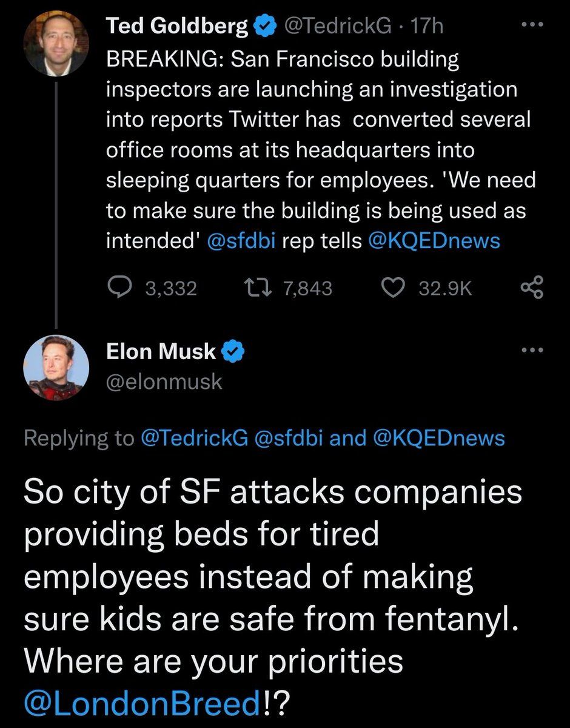570x728 pixels.
Task: Tap the Elon Musk display name
Action: [161, 351]
